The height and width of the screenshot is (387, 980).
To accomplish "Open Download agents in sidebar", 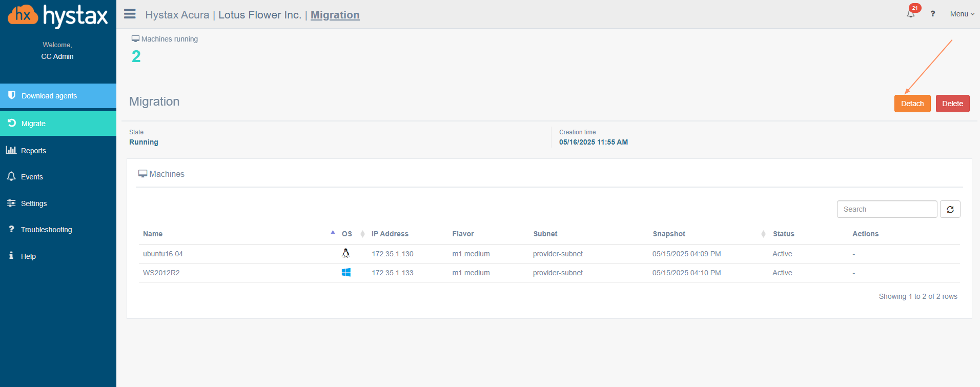I will (58, 96).
